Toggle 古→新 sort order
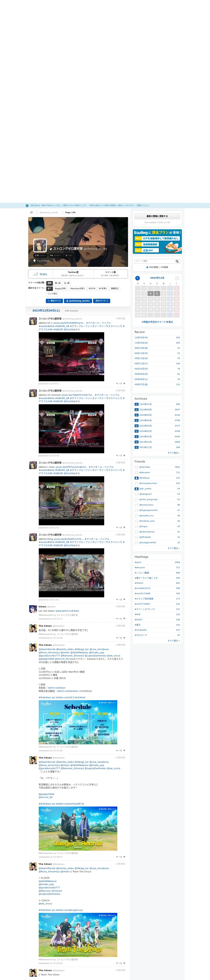The height and width of the screenshot is (980, 210). [x=67, y=283]
